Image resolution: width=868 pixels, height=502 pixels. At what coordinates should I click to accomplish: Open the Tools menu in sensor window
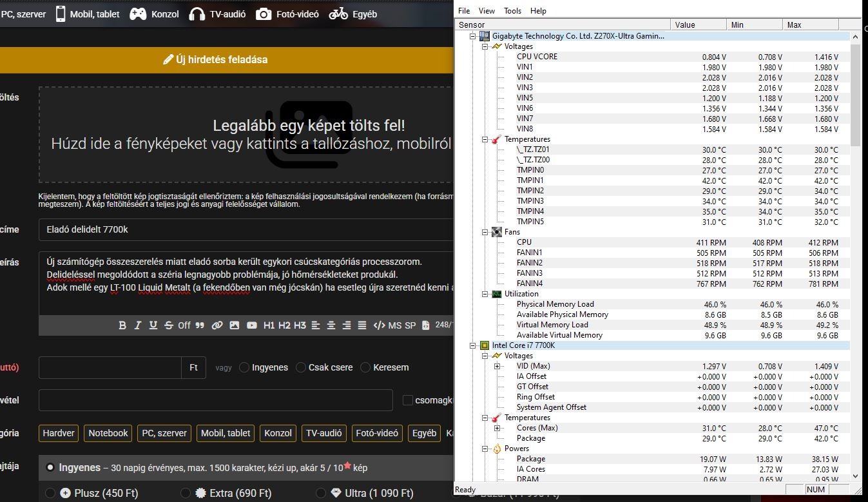(x=513, y=10)
